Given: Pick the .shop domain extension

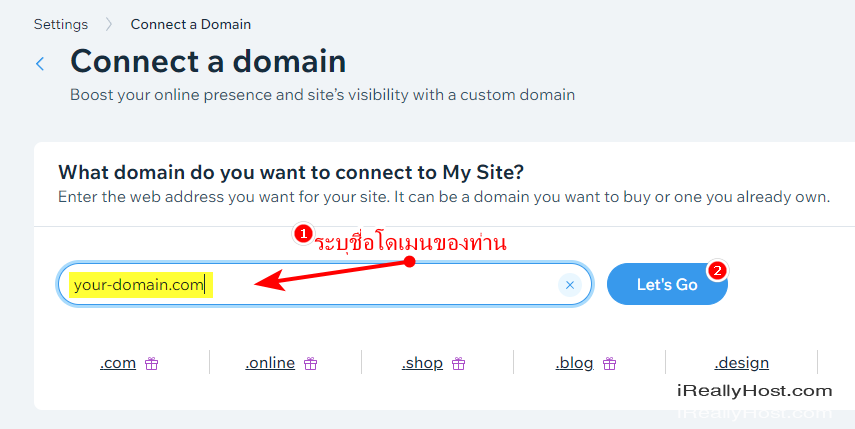Looking at the screenshot, I should point(422,363).
